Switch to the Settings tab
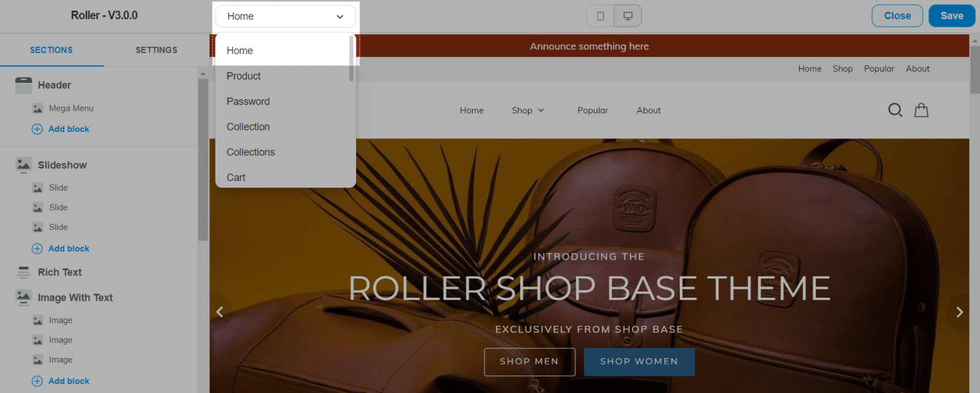This screenshot has height=393, width=980. (156, 50)
